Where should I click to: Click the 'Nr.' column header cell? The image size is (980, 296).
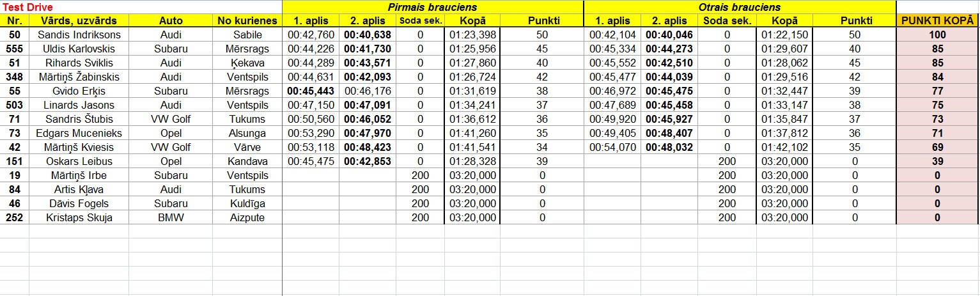15,20
